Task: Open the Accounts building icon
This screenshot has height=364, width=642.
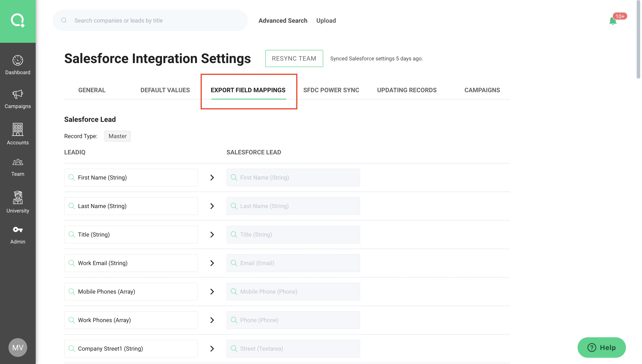Action: pyautogui.click(x=18, y=129)
